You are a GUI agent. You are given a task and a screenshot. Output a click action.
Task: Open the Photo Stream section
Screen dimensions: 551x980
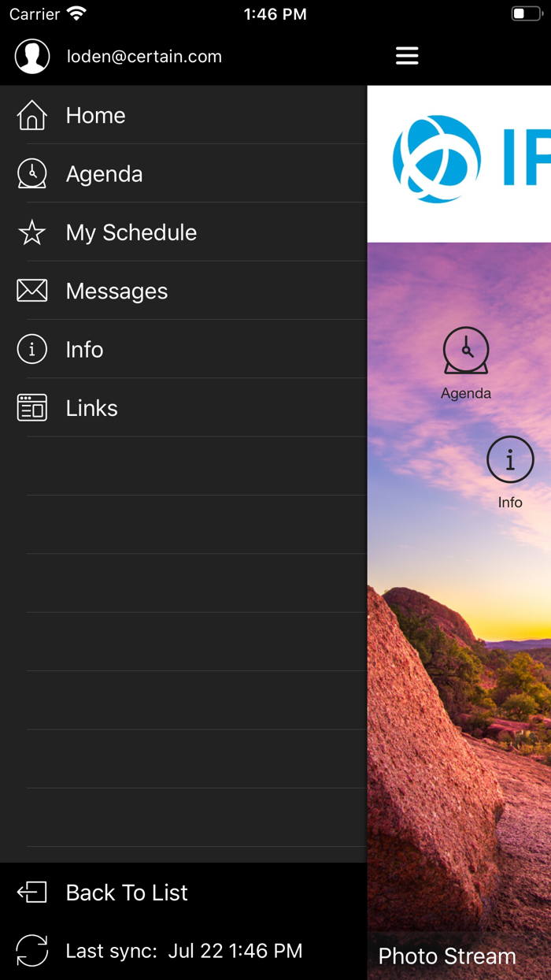(459, 956)
